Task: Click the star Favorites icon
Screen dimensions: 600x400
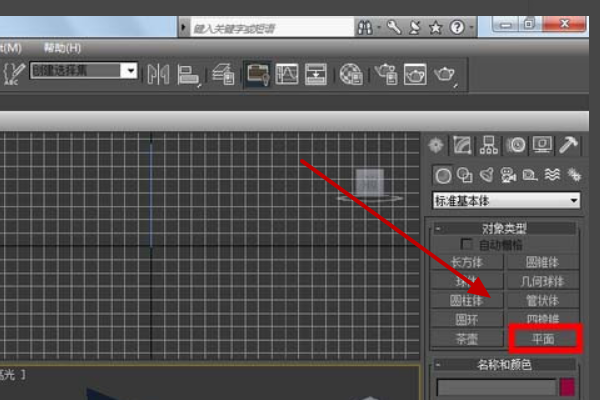Action: click(435, 28)
